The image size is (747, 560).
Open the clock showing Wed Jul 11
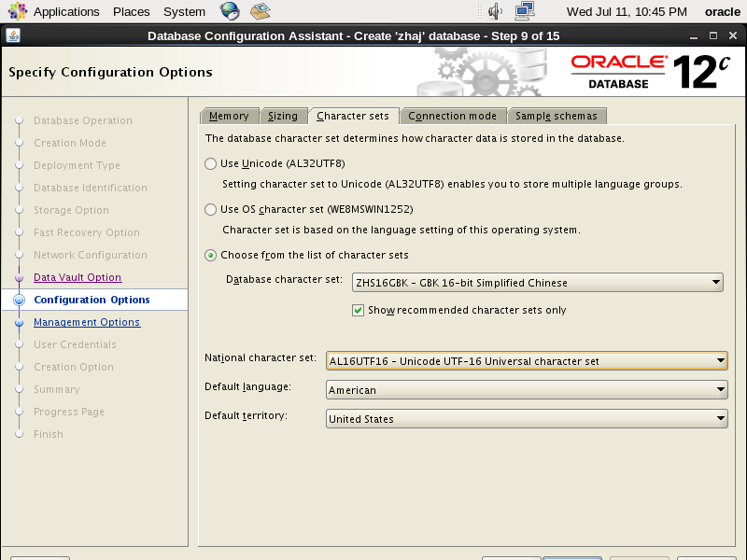point(627,11)
